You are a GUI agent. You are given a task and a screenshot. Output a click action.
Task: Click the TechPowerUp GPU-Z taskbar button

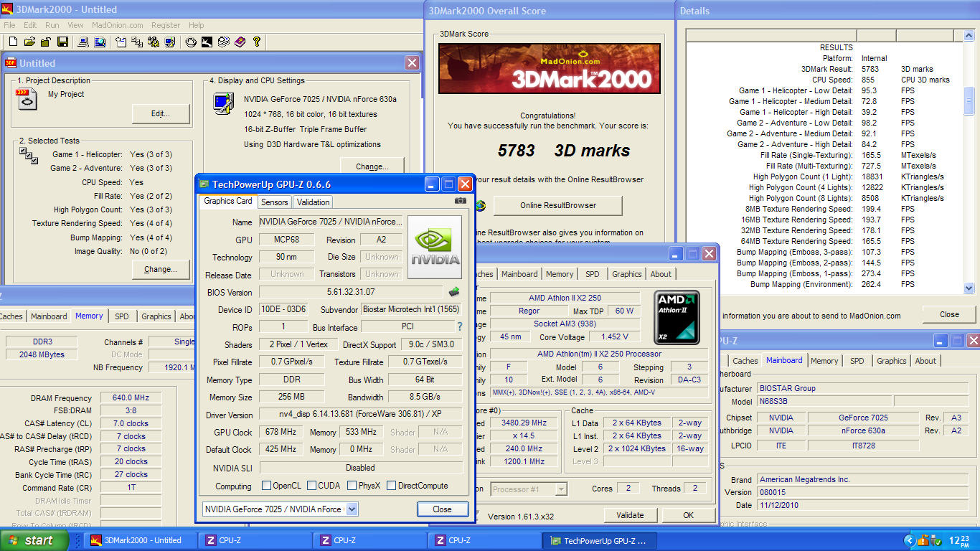click(x=600, y=540)
